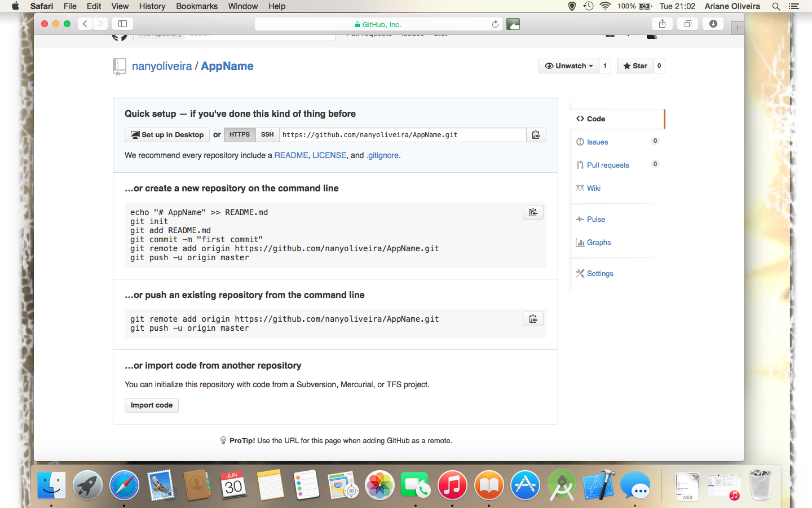
Task: Open the Bookmarks menu in Safari
Action: 196,6
